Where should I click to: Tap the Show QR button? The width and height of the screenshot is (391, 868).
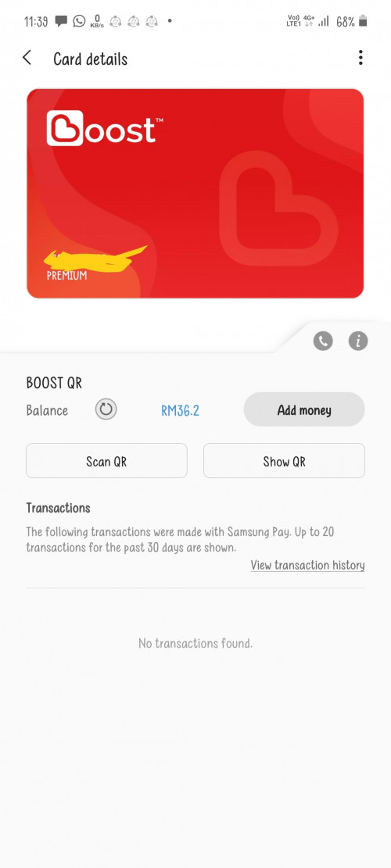coord(284,461)
